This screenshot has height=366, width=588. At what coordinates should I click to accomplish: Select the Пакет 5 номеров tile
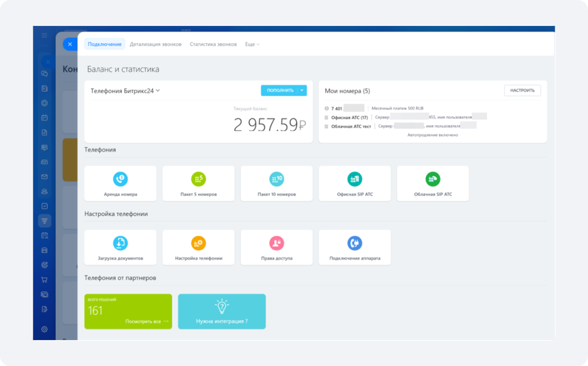[x=198, y=183]
